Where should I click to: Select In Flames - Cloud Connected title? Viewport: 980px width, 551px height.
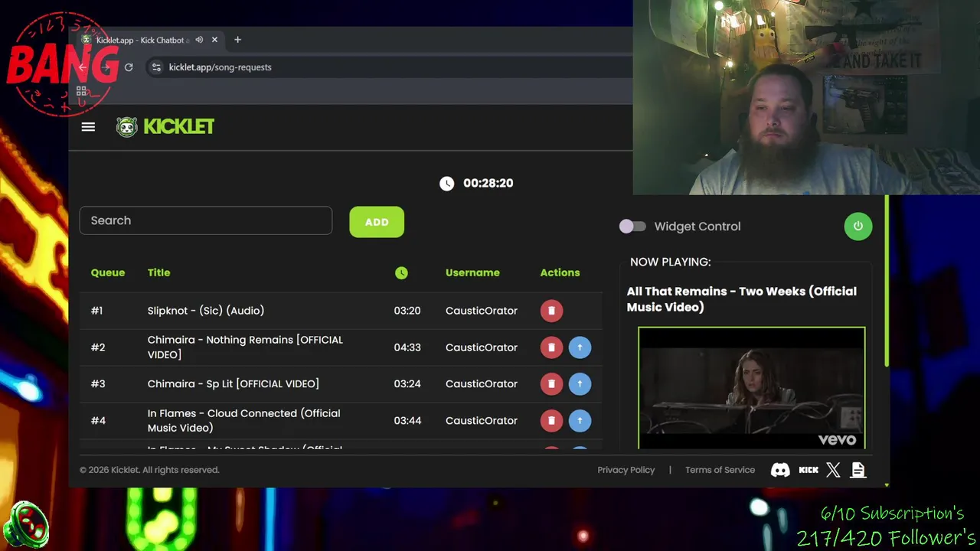(x=243, y=421)
